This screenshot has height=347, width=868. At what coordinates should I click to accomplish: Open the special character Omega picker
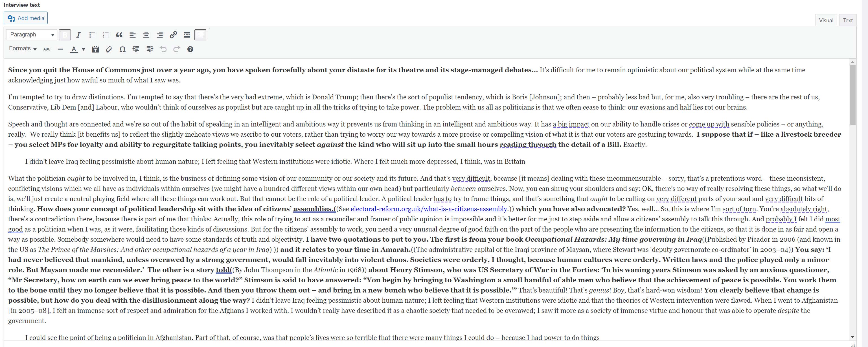click(x=122, y=49)
